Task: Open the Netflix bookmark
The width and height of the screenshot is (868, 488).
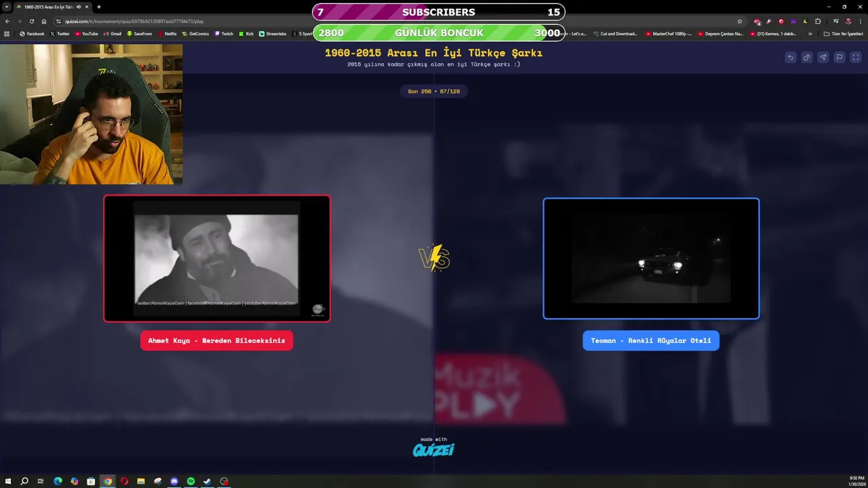Action: pos(167,33)
